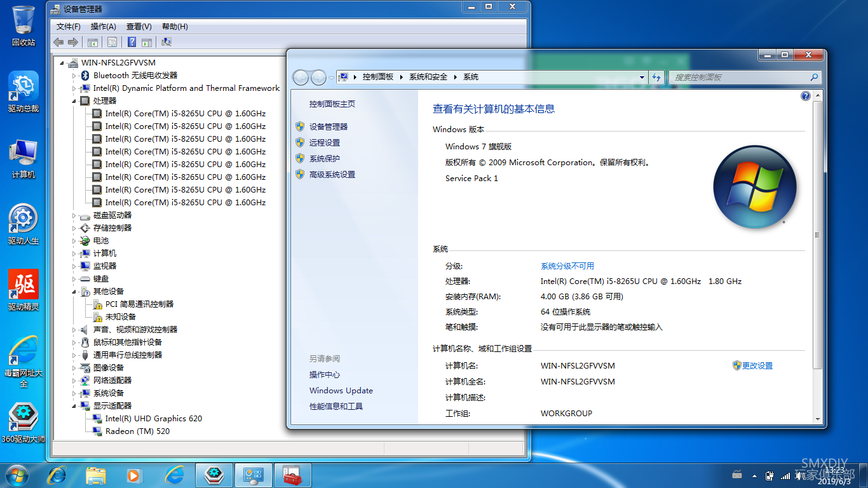Open 控制面板主页 link

[332, 104]
